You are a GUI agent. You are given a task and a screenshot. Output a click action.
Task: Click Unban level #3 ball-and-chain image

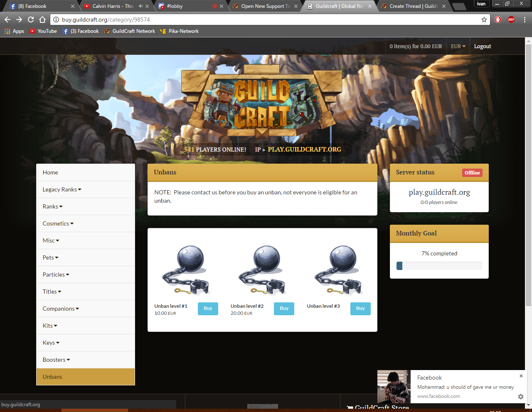click(339, 270)
